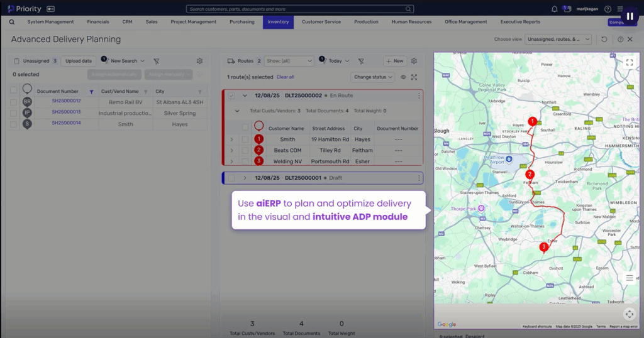Open page help icon beside refresh
Screen dimensions: 644x338
(x=620, y=40)
